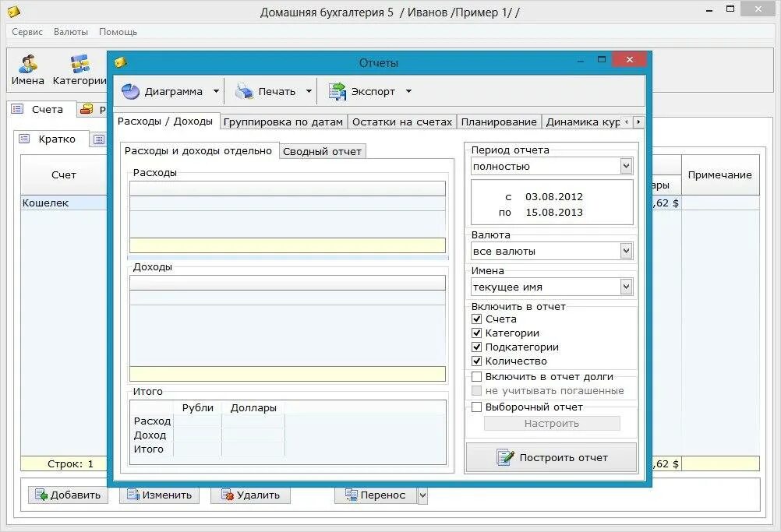The height and width of the screenshot is (532, 781).
Task: Click the Рубли column header in Итого
Action: pos(198,407)
